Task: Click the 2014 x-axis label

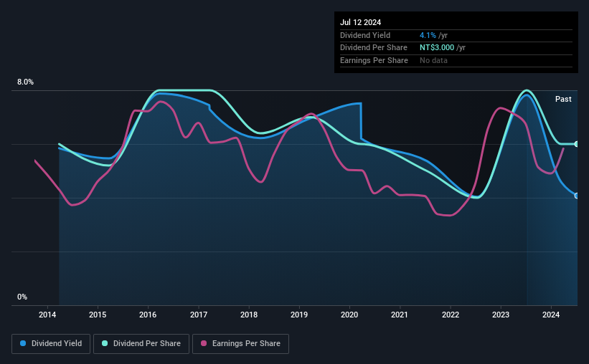Action: click(47, 315)
